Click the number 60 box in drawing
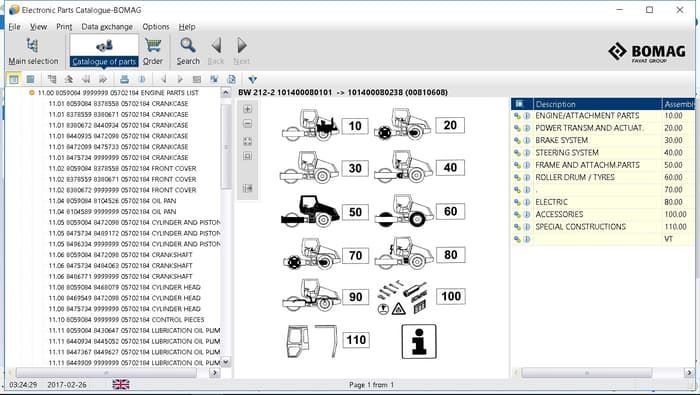 point(450,211)
